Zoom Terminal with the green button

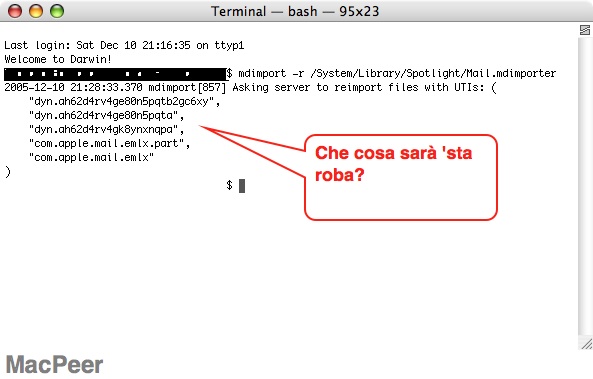tap(57, 11)
